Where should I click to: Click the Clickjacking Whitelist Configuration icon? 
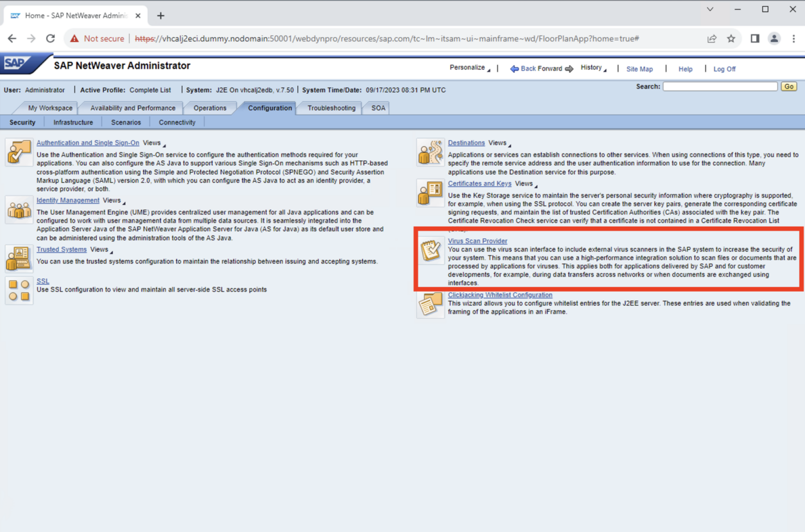tap(430, 304)
